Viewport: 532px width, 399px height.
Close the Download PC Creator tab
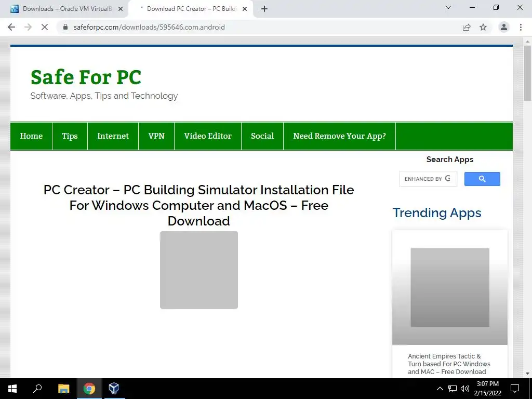245,9
